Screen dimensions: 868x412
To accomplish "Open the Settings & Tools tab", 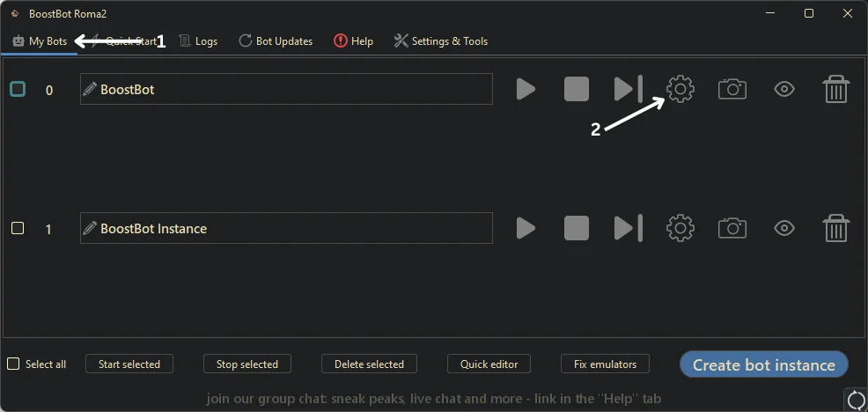I will pos(441,41).
